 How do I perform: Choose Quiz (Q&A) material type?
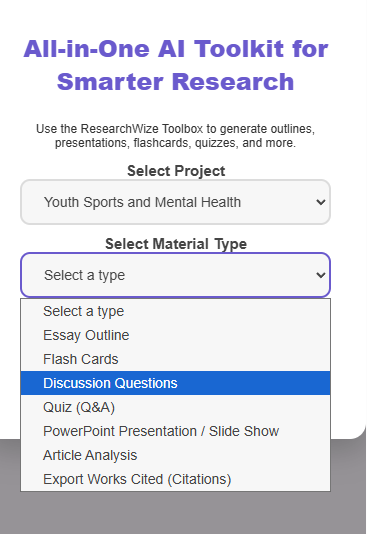(x=175, y=407)
